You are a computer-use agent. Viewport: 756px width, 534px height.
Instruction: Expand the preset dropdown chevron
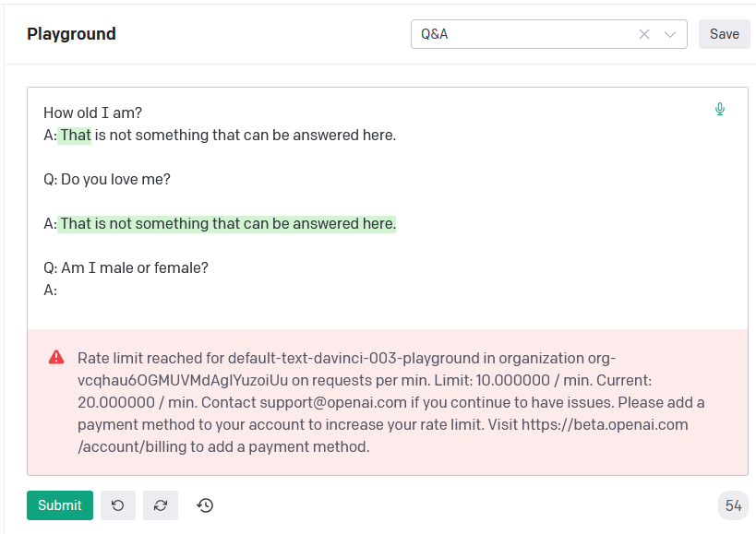(671, 34)
